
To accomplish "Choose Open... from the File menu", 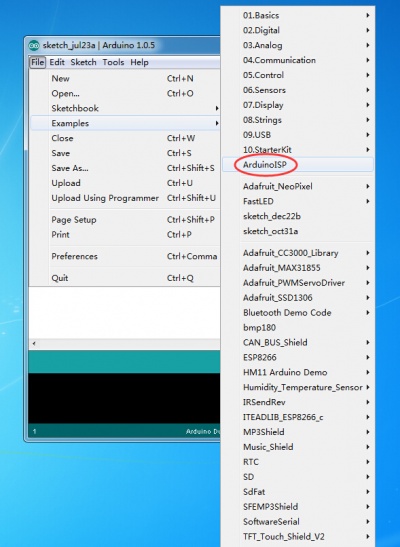I will [x=125, y=93].
